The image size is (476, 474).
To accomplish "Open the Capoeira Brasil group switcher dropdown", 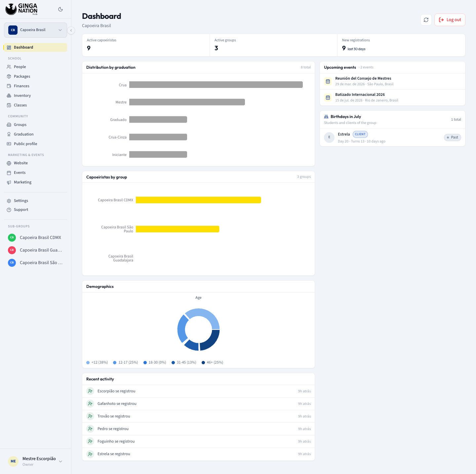I will (35, 30).
